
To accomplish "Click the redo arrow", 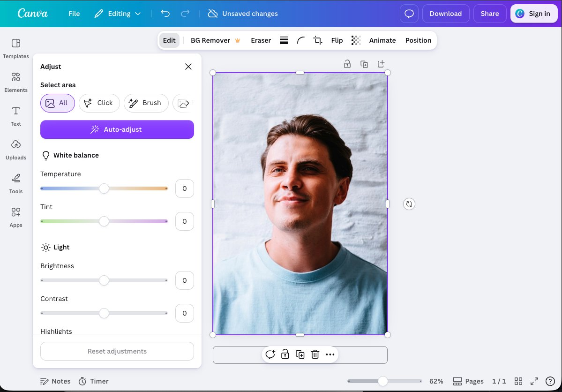I will point(185,14).
